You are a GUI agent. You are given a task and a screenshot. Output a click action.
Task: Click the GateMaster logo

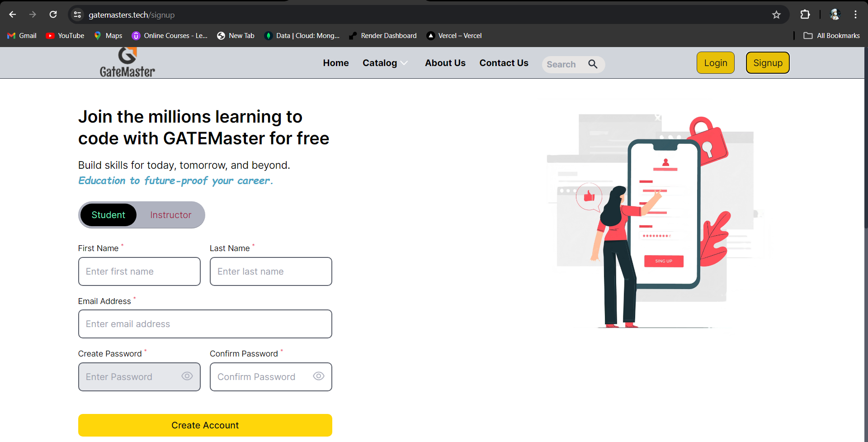click(x=127, y=63)
